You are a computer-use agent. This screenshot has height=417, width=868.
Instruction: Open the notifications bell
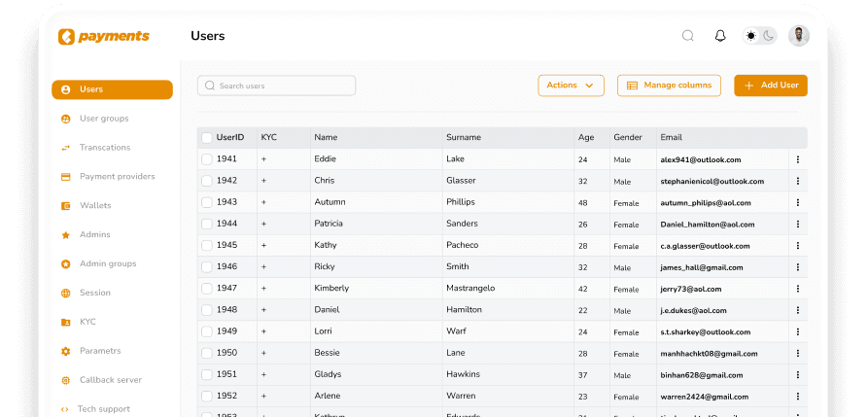720,36
